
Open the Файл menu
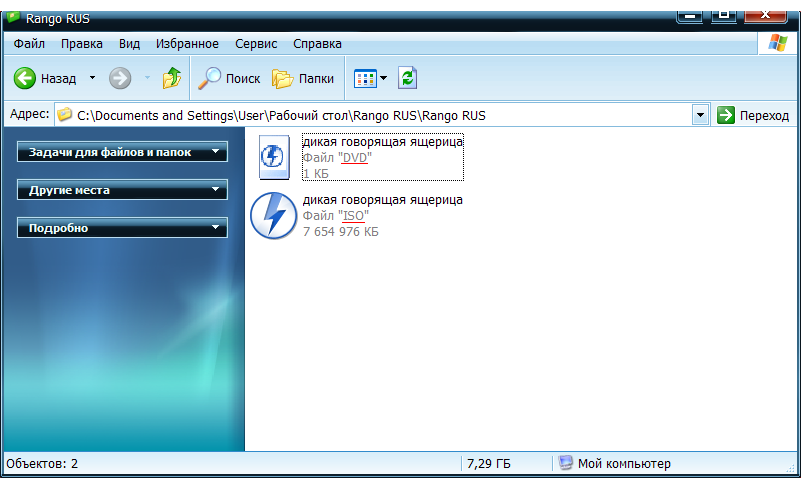29,44
